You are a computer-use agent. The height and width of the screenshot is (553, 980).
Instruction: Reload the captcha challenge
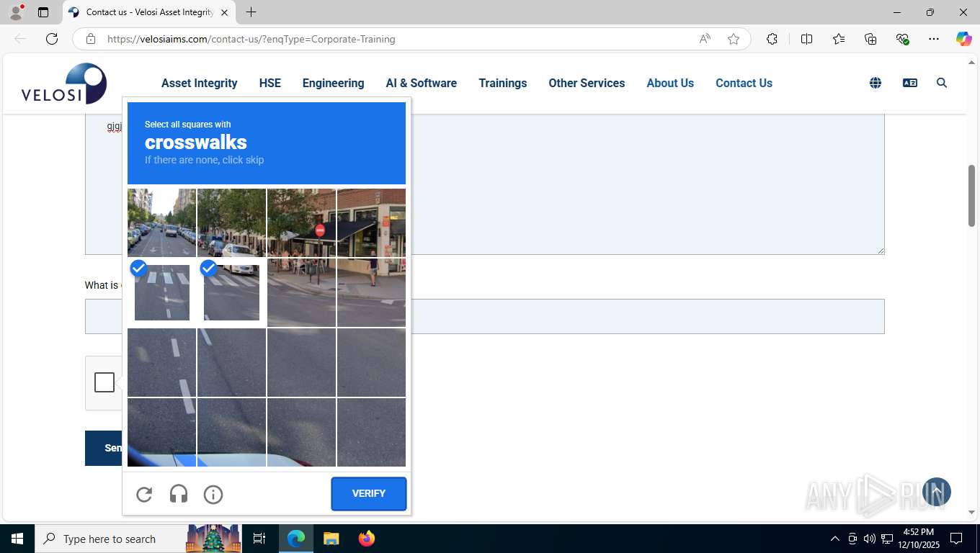pyautogui.click(x=144, y=494)
